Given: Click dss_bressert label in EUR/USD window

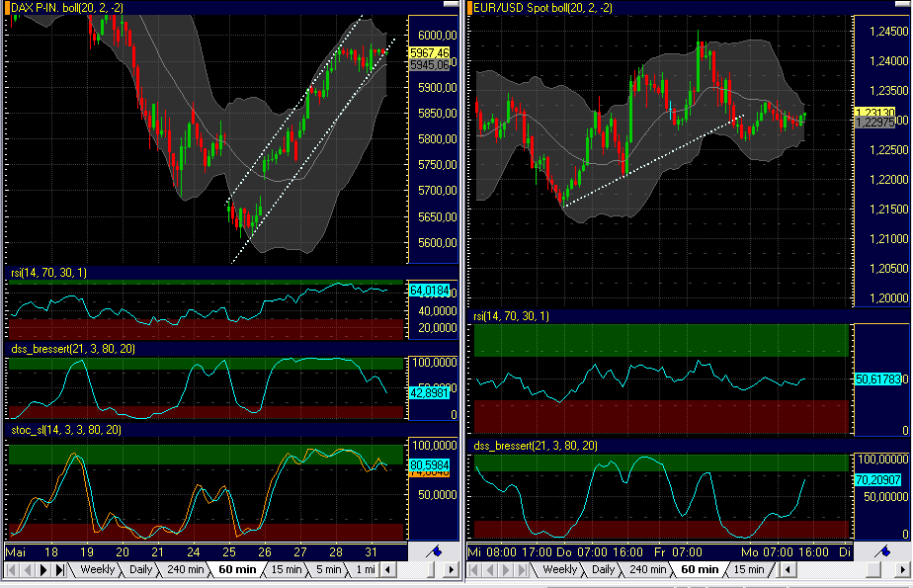Looking at the screenshot, I should 536,446.
